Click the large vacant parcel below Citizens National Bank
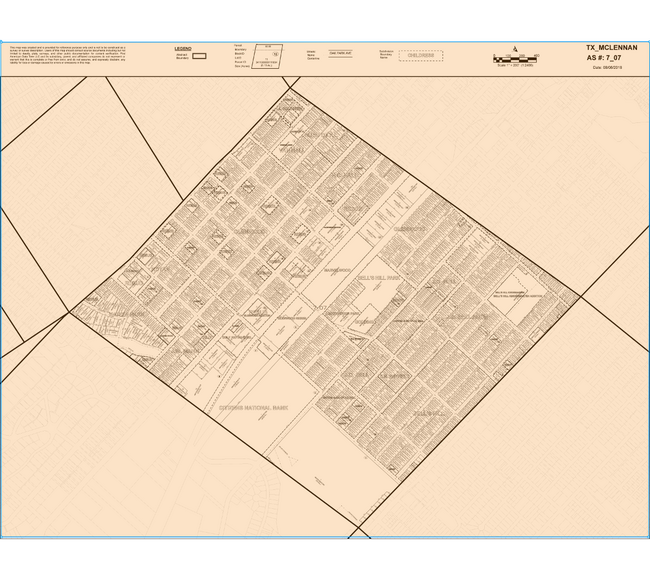Screen dimensions: 650x577 pyautogui.click(x=330, y=450)
